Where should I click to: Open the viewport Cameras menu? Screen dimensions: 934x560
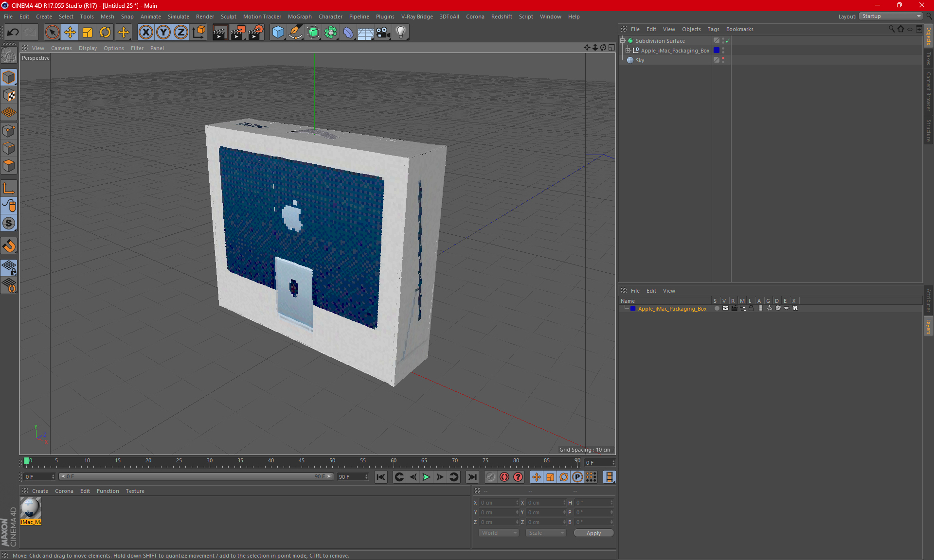61,48
